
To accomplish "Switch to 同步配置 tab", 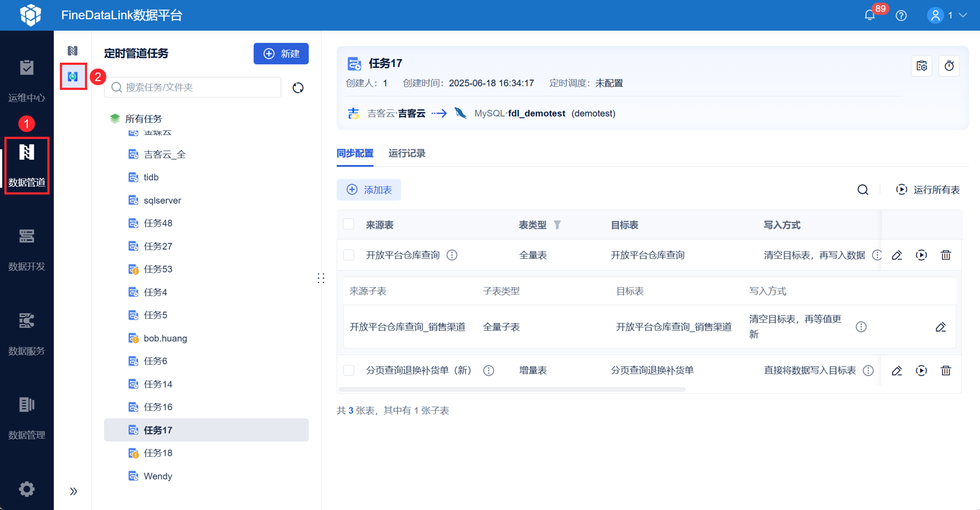I will point(355,154).
